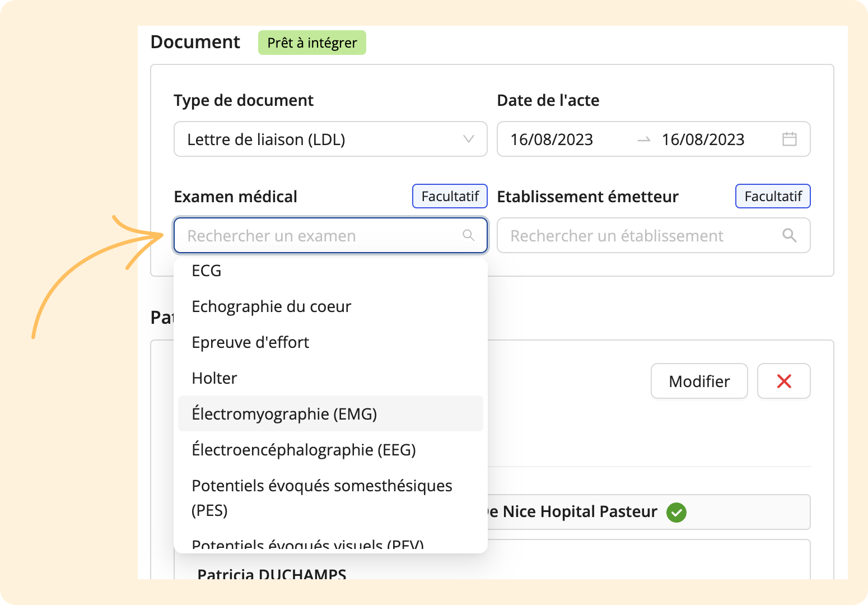Screen dimensions: 868x605
Task: Click the end date after the arrow
Action: [703, 139]
